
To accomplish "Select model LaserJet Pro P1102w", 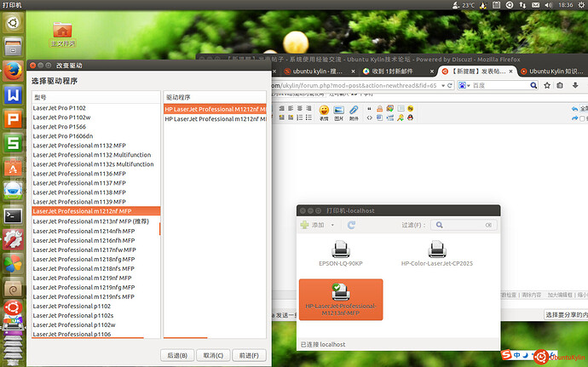I will click(96, 118).
